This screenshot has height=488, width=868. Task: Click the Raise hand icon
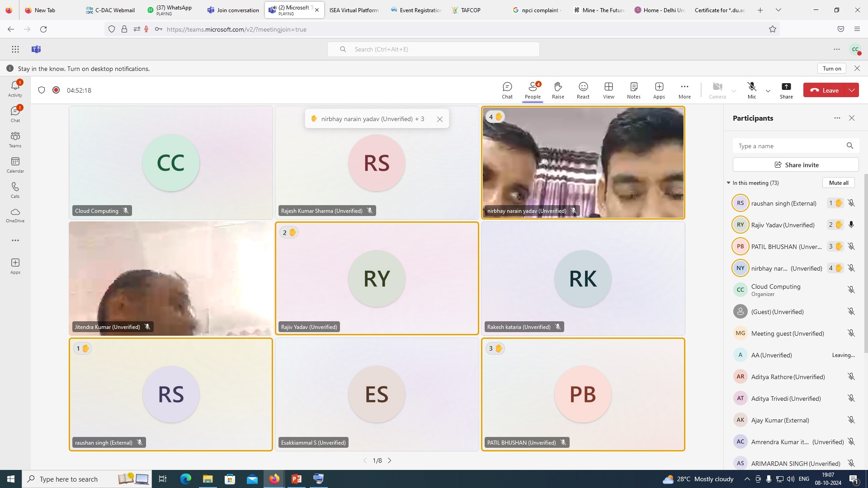click(558, 90)
